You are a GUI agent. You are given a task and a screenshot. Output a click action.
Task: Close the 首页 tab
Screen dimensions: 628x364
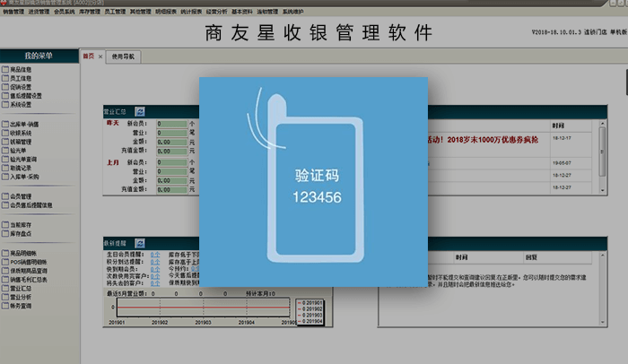(100, 56)
